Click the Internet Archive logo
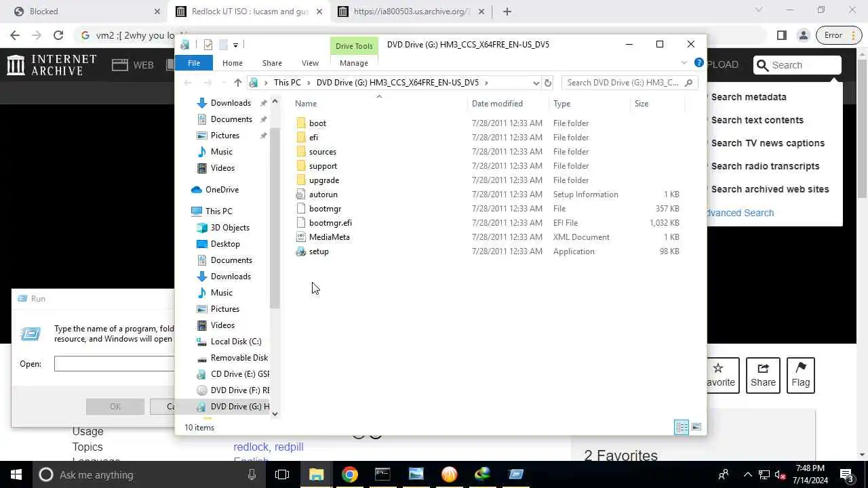Image resolution: width=868 pixels, height=488 pixels. (52, 65)
